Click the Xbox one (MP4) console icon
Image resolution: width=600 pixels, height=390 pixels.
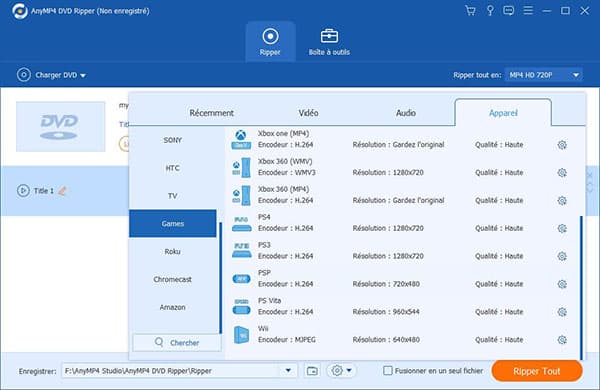point(241,139)
